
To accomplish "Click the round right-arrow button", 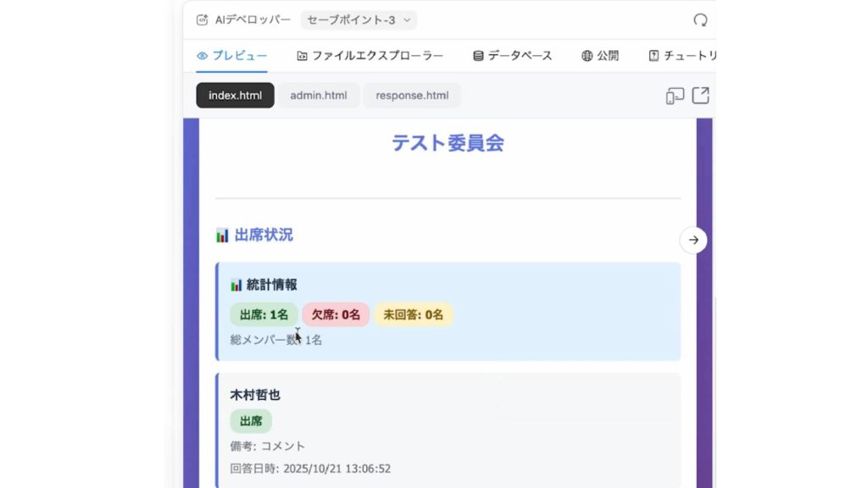I will tap(693, 240).
